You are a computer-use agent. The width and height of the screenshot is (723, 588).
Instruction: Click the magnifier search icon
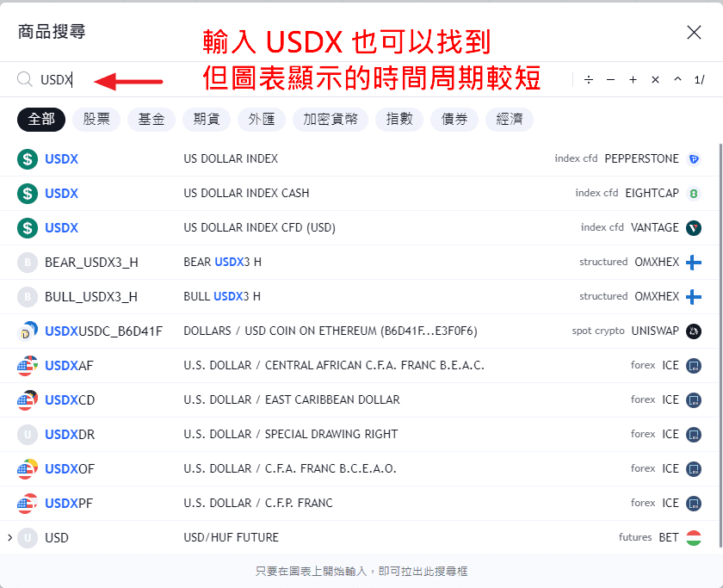[25, 79]
